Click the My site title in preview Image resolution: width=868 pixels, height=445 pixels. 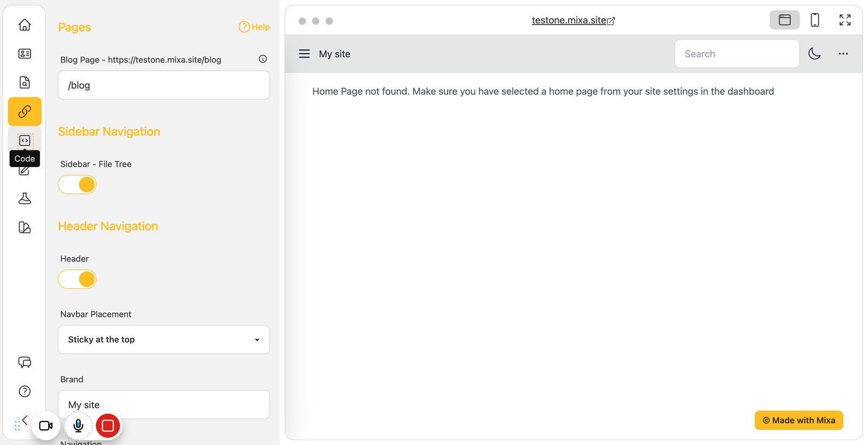click(x=335, y=54)
